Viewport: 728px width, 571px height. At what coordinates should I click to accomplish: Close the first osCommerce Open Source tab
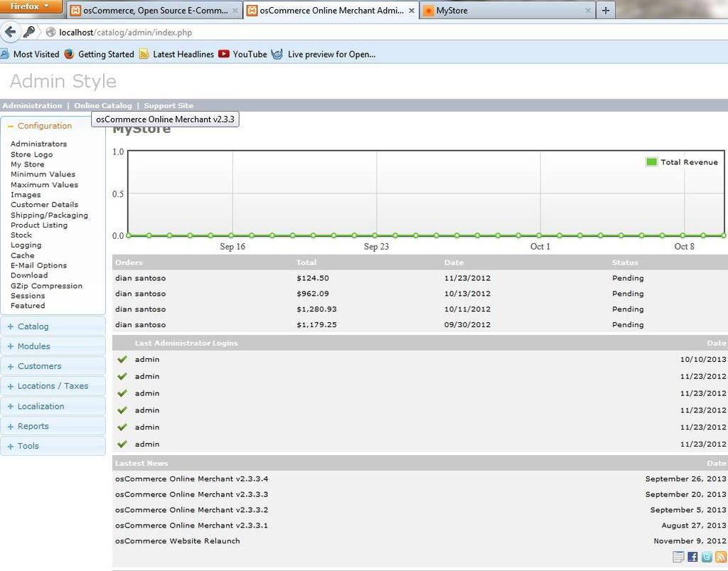235,10
